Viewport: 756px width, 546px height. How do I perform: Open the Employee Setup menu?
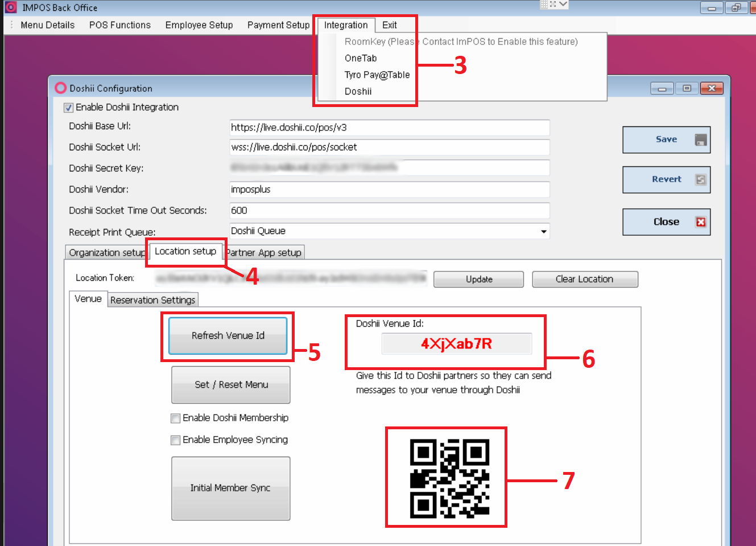(199, 25)
